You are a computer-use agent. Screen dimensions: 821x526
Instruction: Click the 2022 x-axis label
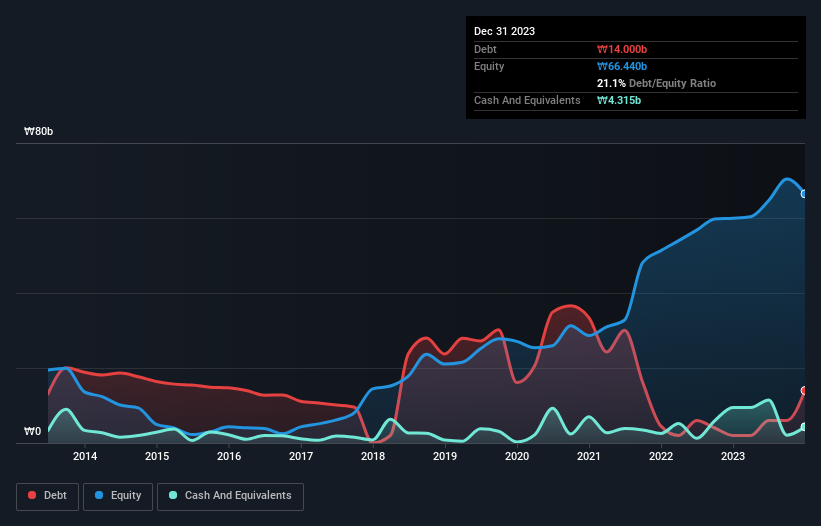click(661, 456)
